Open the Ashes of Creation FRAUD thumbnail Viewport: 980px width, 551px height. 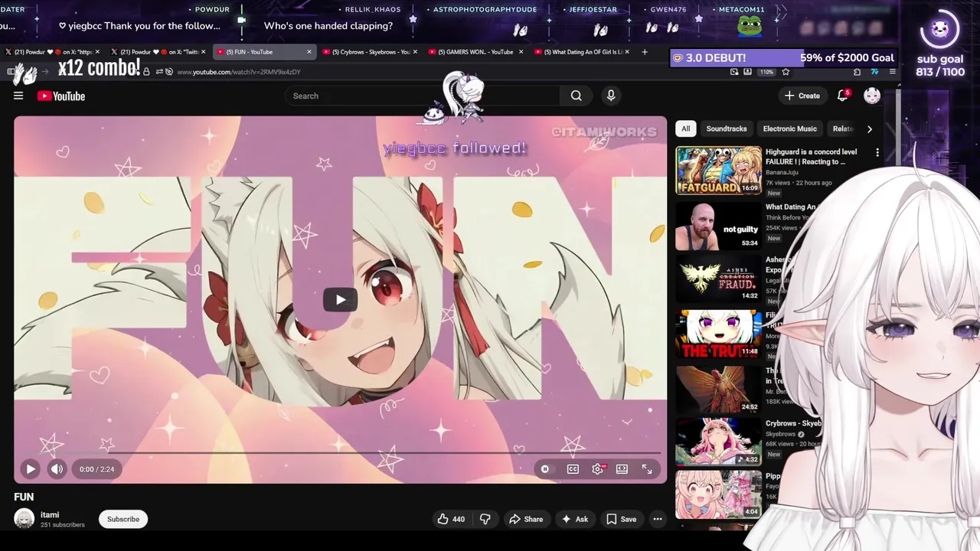pos(718,280)
